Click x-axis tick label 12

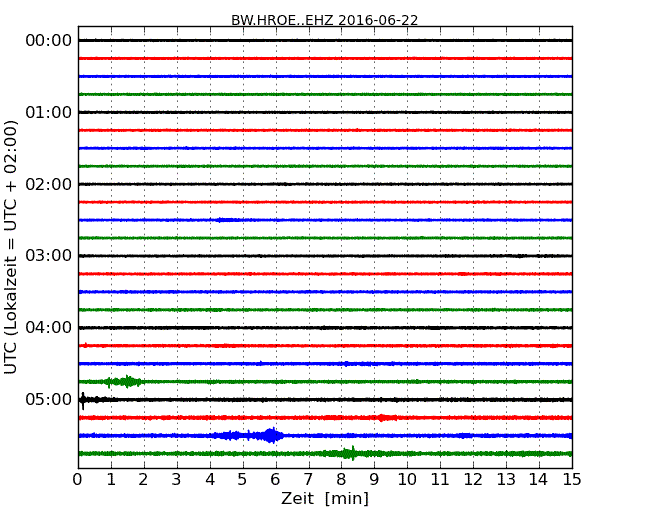pyautogui.click(x=473, y=480)
